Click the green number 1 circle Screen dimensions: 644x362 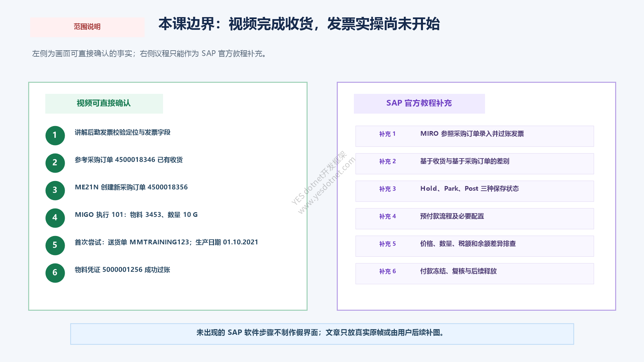(x=55, y=135)
